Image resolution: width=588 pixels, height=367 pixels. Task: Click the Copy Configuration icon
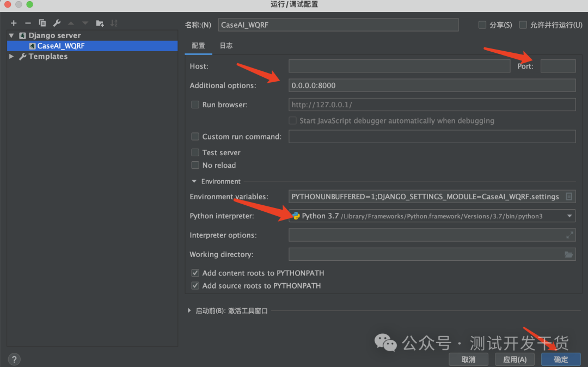pos(42,23)
